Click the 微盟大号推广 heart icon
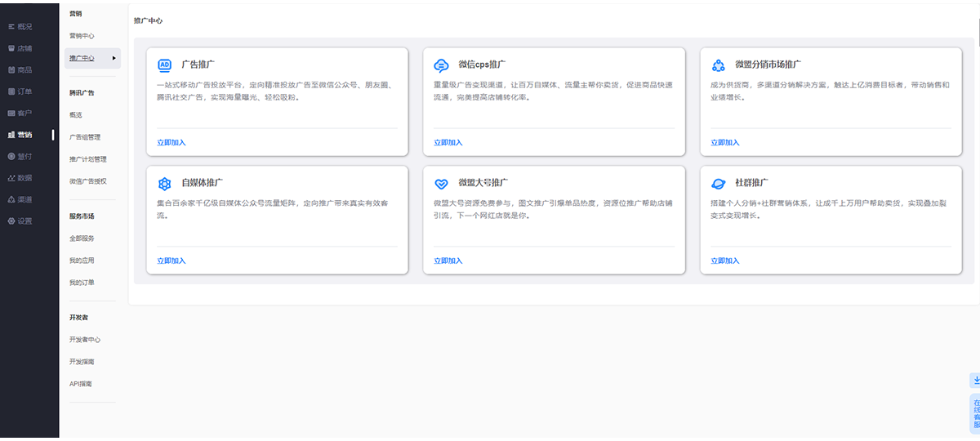The image size is (980, 441). pos(441,184)
